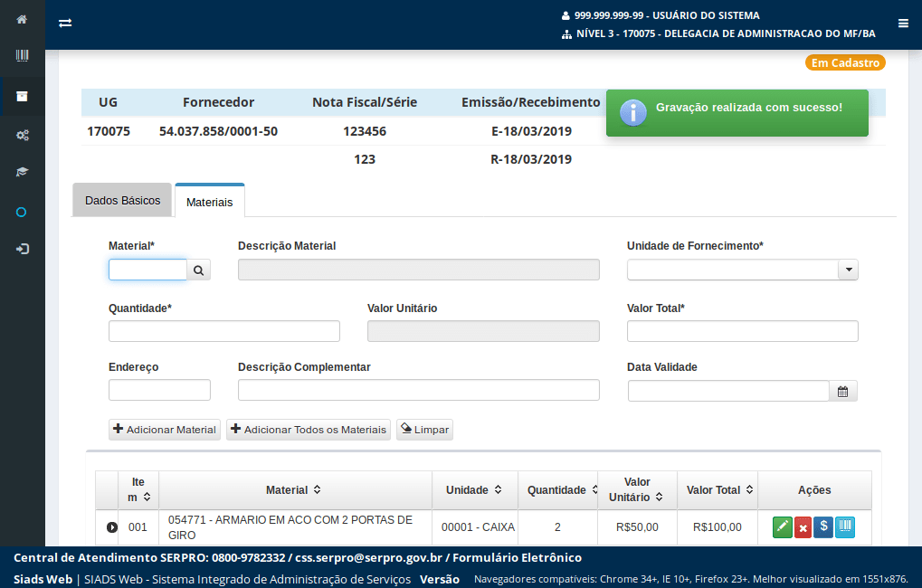The width and height of the screenshot is (922, 588).
Task: Click the logout icon in sidebar
Action: point(22,249)
